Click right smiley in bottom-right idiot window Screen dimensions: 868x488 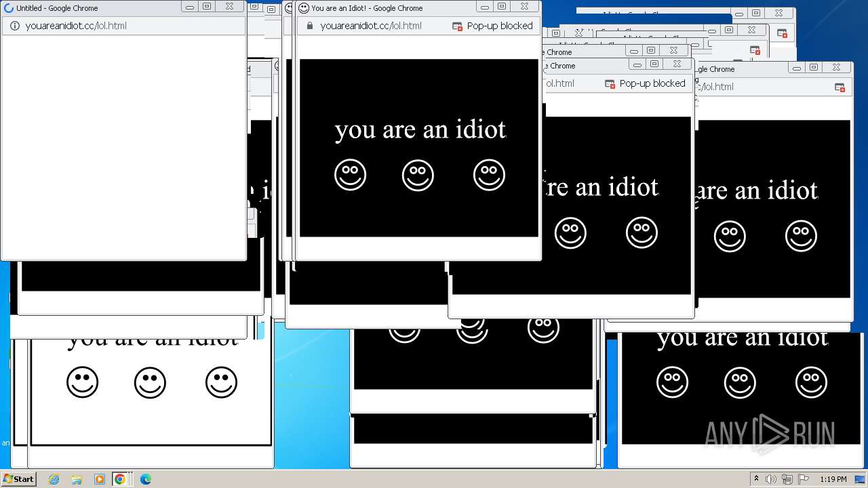[811, 382]
